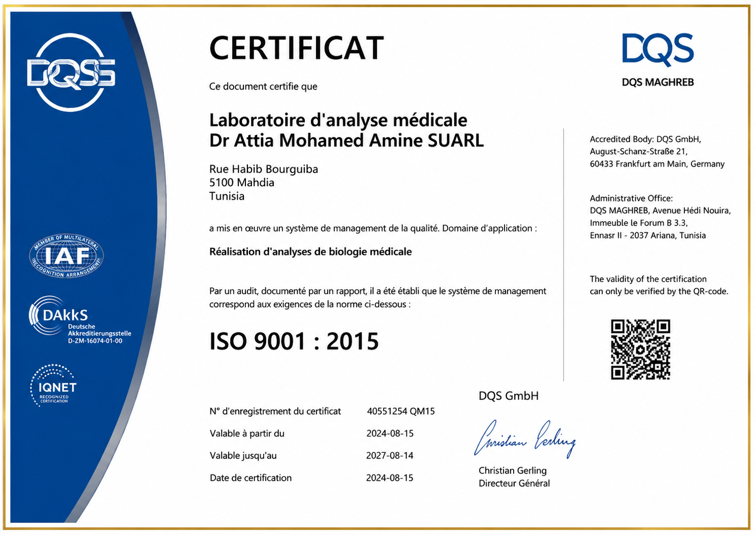
Task: Click 'The validity of the certification' line
Action: (x=648, y=279)
